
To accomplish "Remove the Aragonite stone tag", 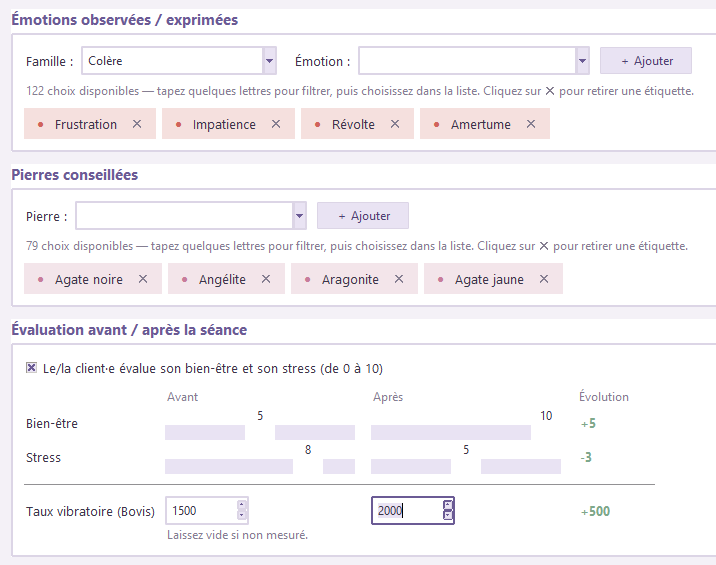I will coord(399,279).
